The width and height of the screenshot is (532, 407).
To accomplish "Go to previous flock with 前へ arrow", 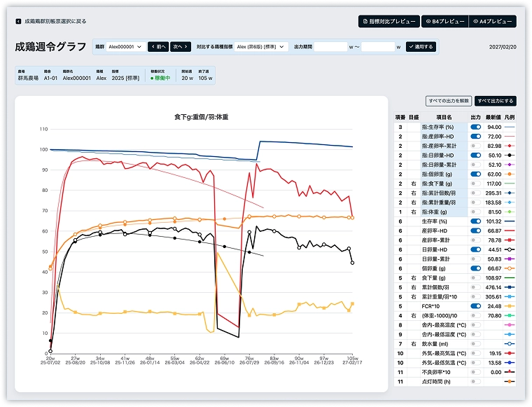I will click(x=157, y=47).
